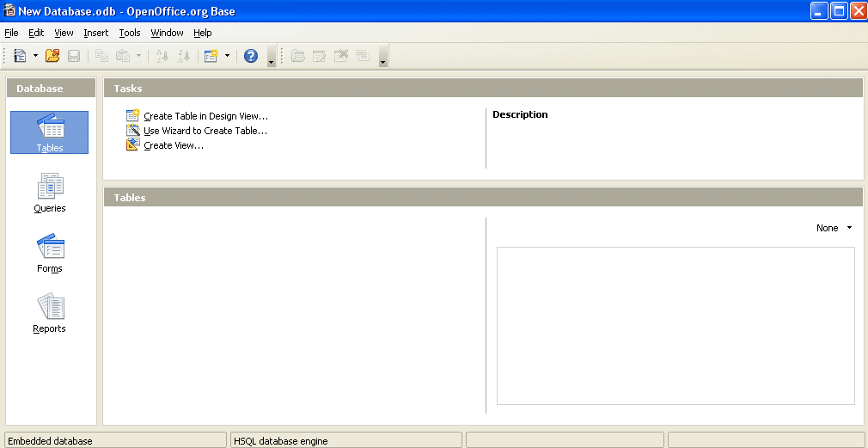The height and width of the screenshot is (448, 868).
Task: Click the application icon in title bar
Action: tap(9, 10)
